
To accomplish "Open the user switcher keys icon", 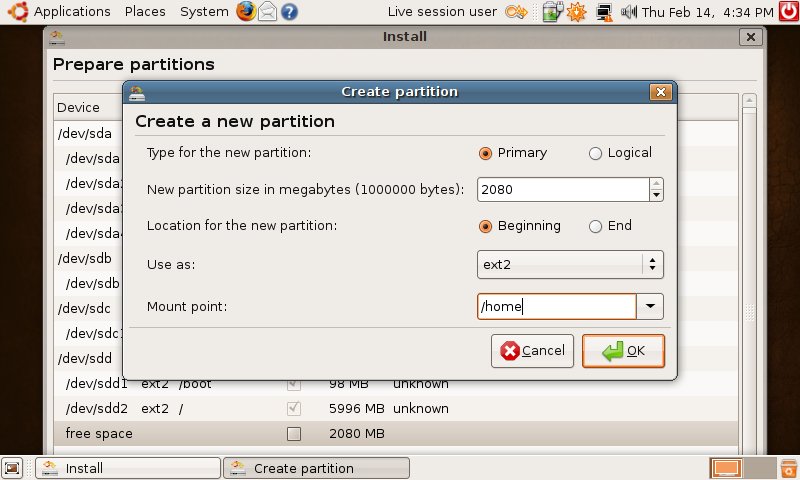I will [x=516, y=11].
